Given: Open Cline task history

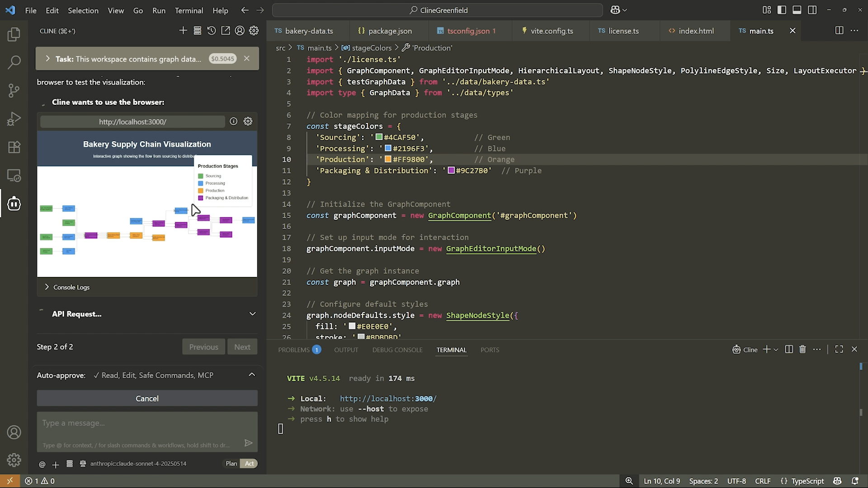Looking at the screenshot, I should coord(212,31).
